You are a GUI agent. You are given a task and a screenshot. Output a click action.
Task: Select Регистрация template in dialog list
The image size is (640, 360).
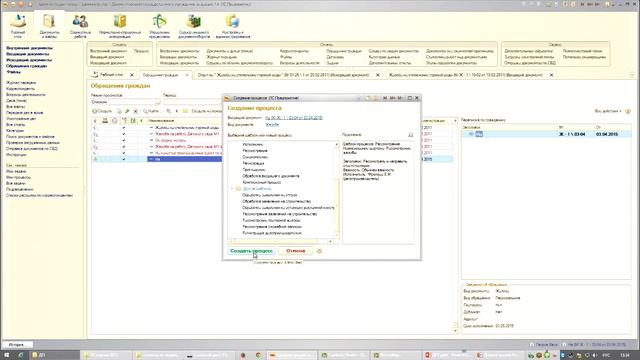(253, 163)
